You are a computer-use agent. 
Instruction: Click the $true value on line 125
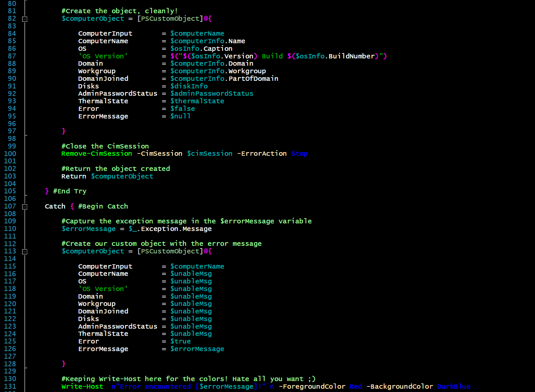180,341
